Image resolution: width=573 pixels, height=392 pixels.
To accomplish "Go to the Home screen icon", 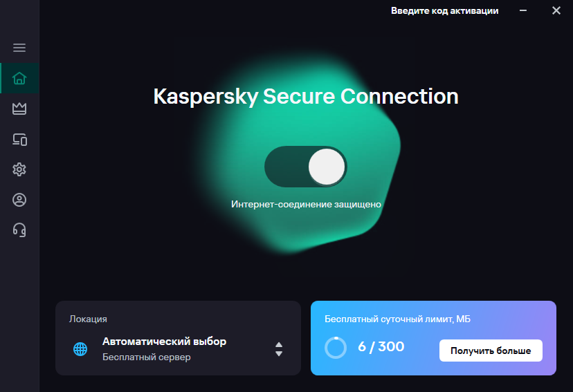I will coord(19,78).
